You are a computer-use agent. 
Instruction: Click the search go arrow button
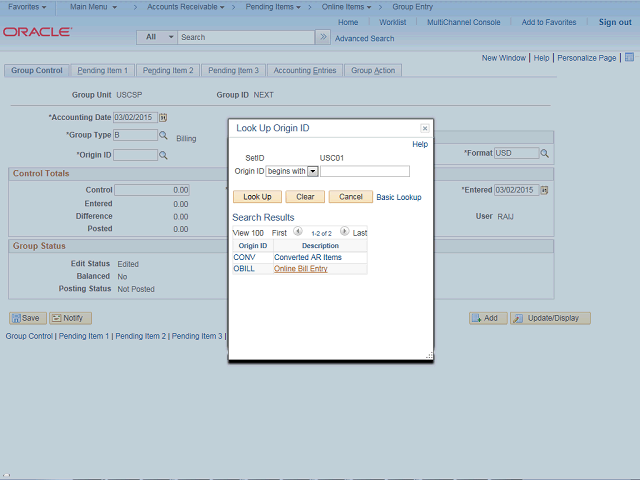(322, 37)
